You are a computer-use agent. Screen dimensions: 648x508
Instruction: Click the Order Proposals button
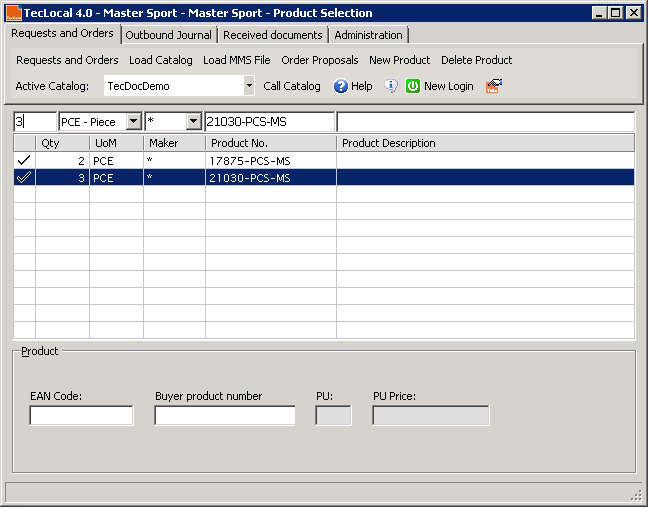click(319, 60)
